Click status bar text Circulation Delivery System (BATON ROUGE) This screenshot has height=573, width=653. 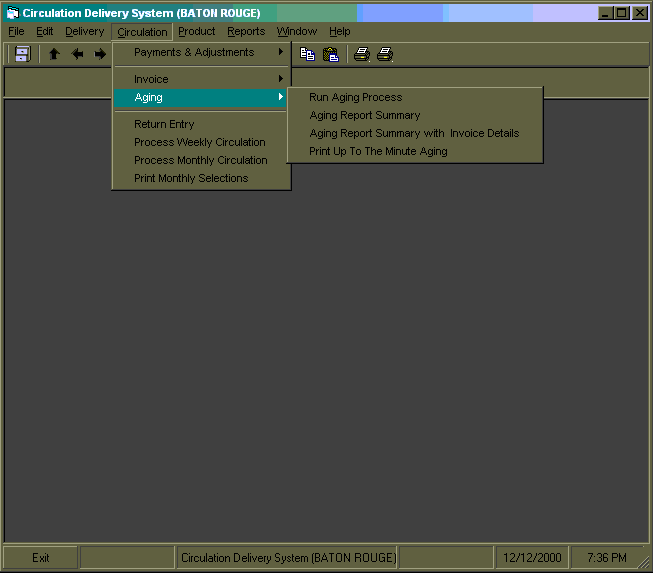pyautogui.click(x=288, y=558)
